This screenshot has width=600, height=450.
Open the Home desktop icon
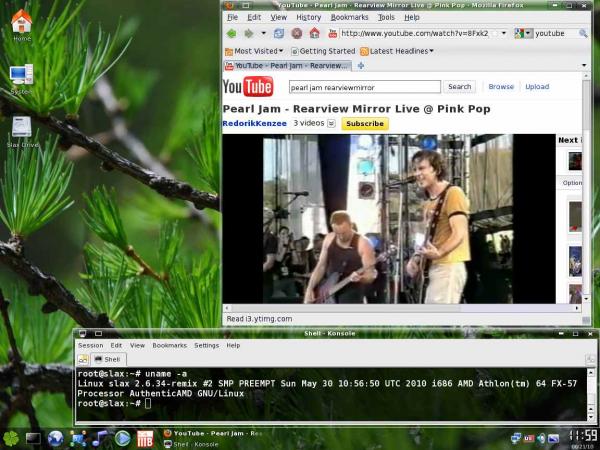click(22, 25)
